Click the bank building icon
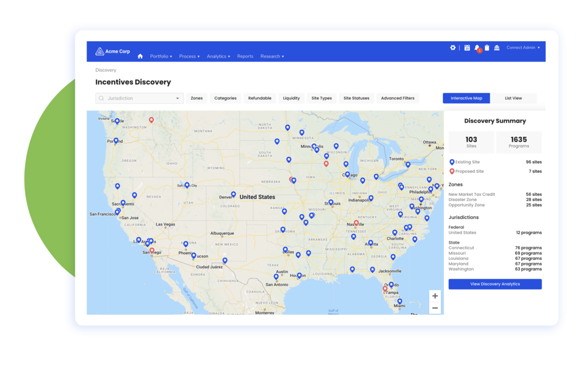Image resolution: width=588 pixels, height=377 pixels. 497,48
